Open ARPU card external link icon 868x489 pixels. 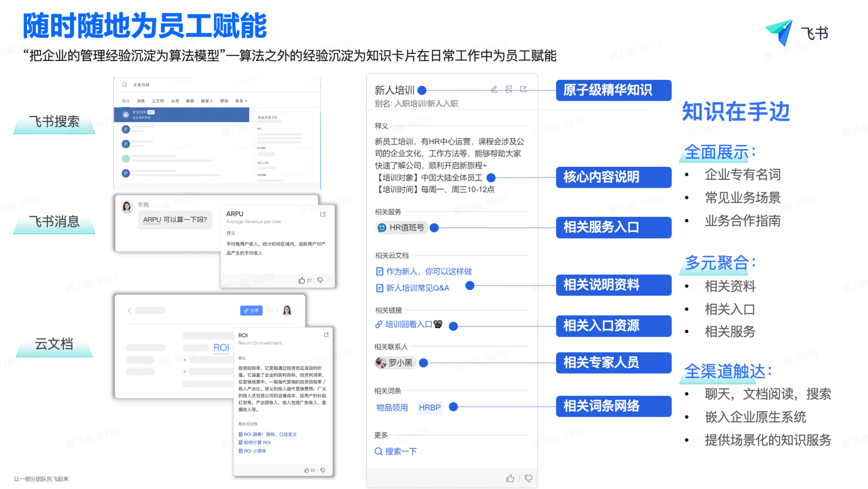point(323,214)
